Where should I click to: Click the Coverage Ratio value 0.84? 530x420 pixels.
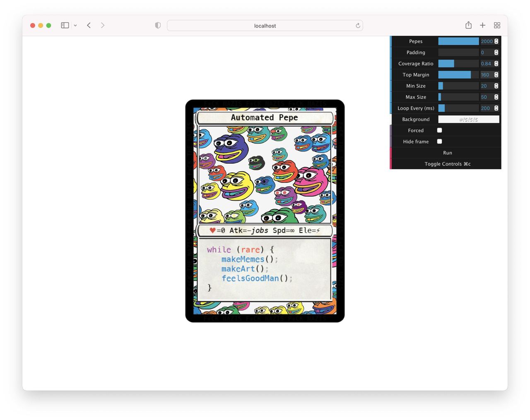pyautogui.click(x=487, y=64)
